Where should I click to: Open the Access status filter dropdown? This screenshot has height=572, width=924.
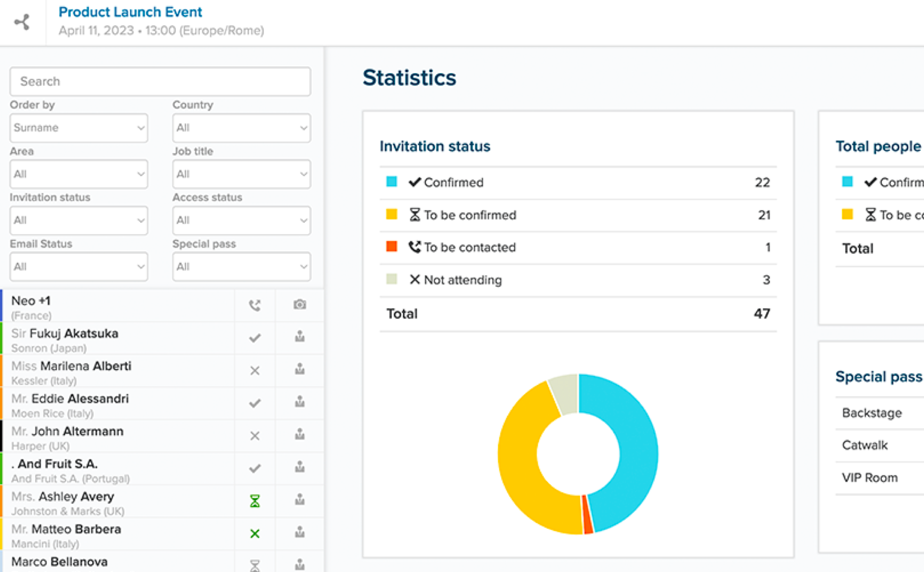pos(242,221)
